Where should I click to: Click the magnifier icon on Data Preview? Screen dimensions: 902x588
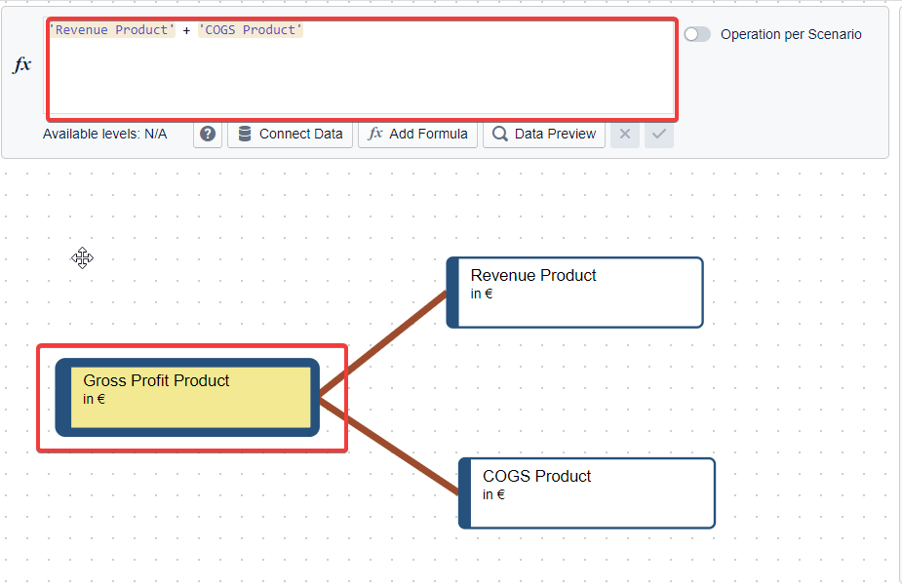click(500, 134)
